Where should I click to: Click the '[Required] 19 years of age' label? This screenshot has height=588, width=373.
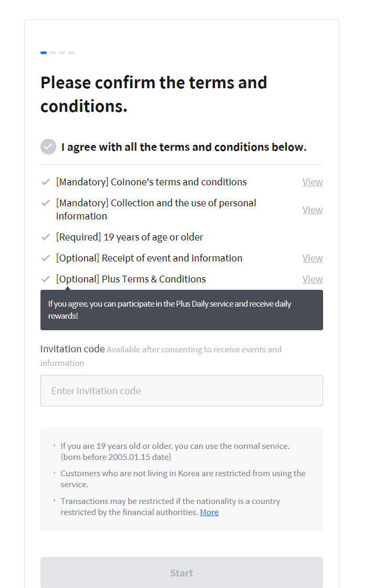[x=130, y=237]
